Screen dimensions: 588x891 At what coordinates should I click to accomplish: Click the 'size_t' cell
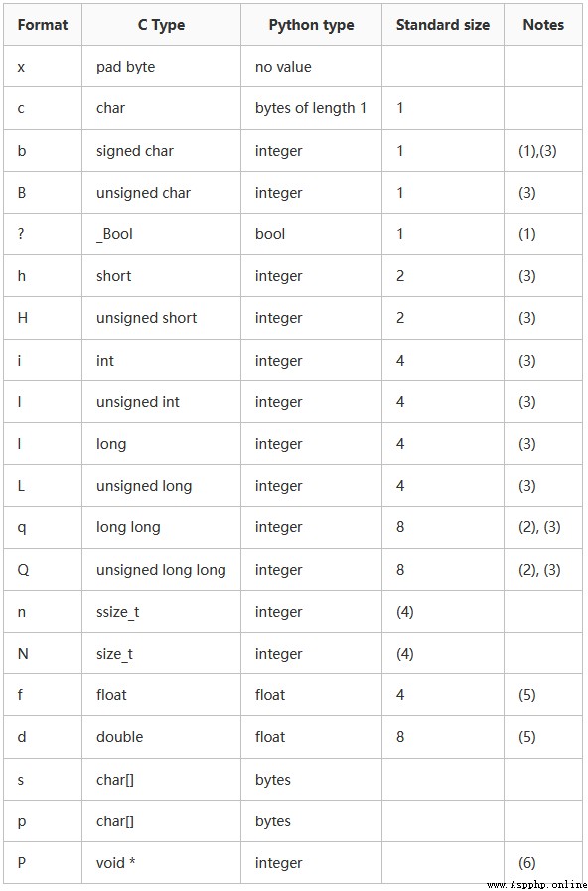coord(161,654)
